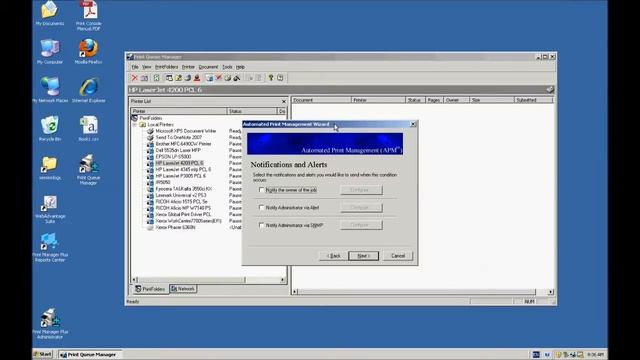Click the icon at right end of printer title bar
The image size is (640, 360).
pos(550,89)
